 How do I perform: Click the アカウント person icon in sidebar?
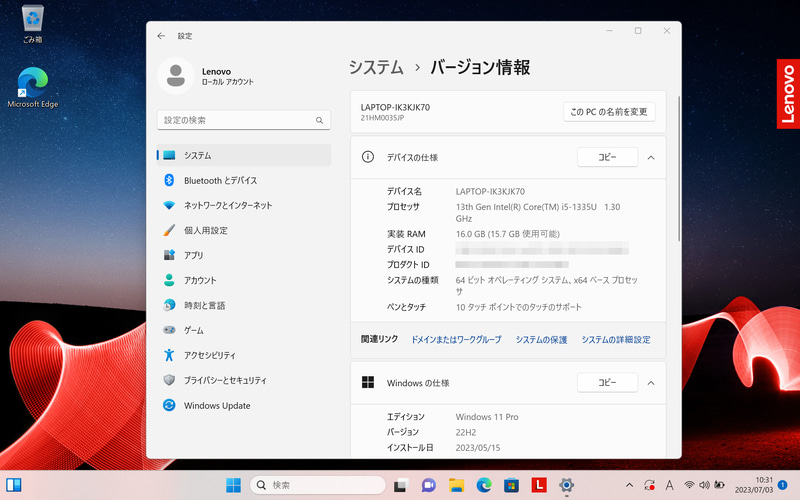click(x=169, y=280)
